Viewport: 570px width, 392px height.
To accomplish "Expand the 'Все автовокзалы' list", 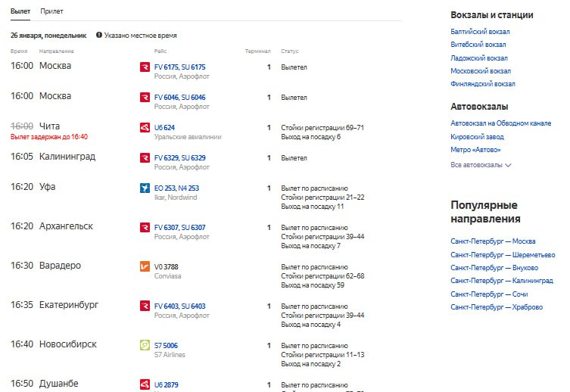I will 481,164.
